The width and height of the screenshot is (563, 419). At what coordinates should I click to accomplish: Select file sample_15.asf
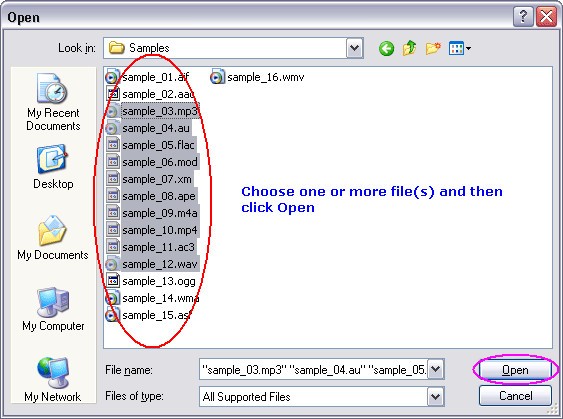(148, 315)
